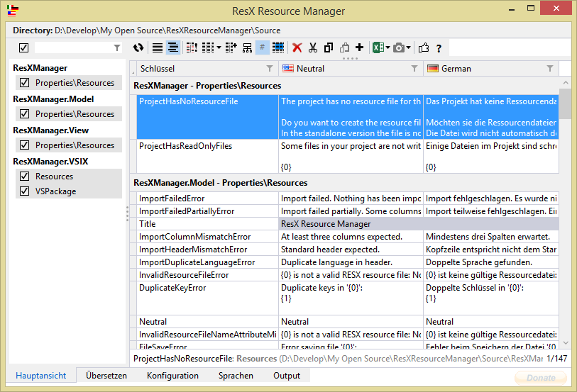The image size is (577, 392).
Task: Open the Sprachen tab
Action: 236,376
